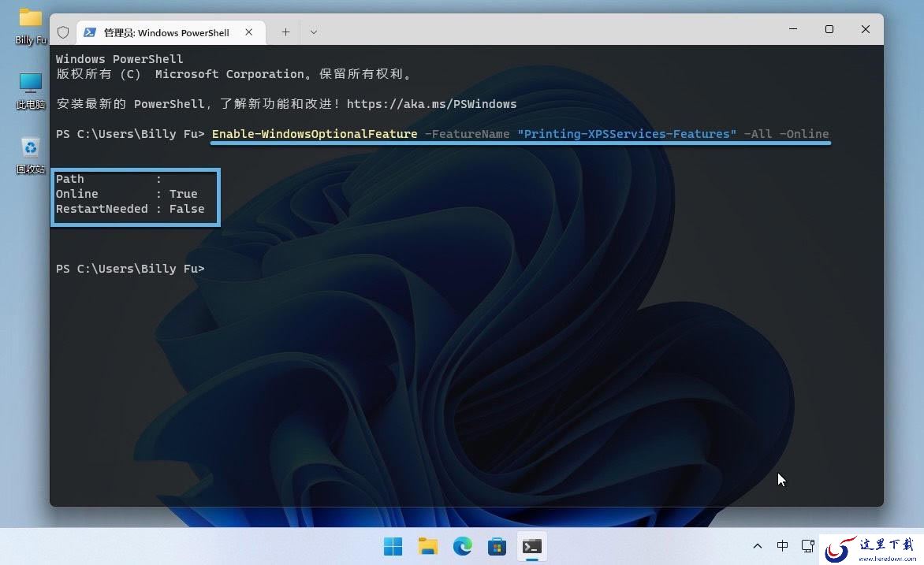This screenshot has width=924, height=565.
Task: Open Microsoft Store from the taskbar
Action: (497, 547)
